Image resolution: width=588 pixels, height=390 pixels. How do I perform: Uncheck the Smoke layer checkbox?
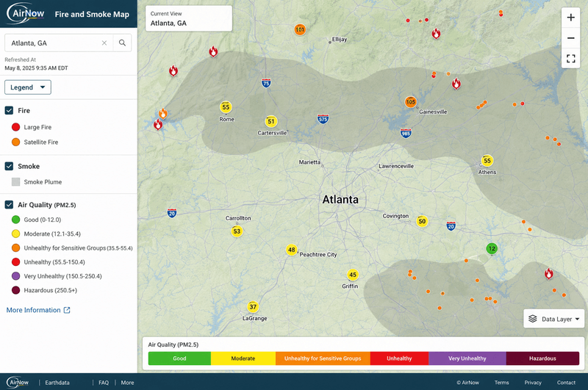9,166
